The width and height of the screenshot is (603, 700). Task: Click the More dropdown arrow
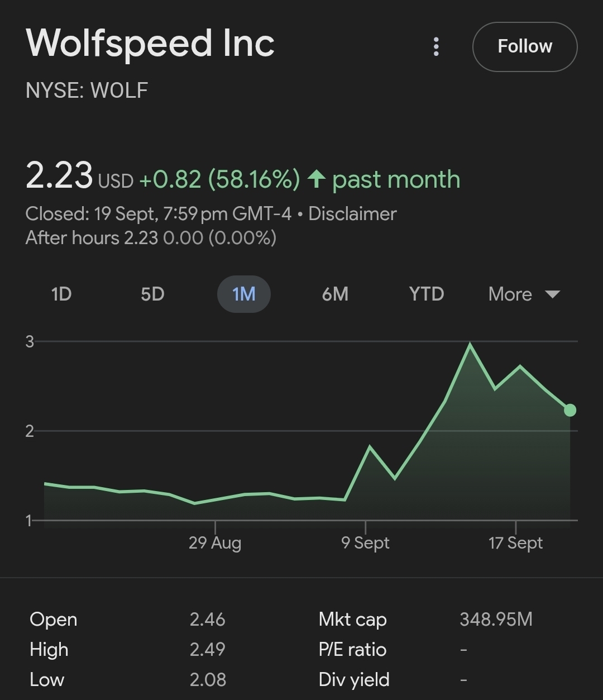552,294
